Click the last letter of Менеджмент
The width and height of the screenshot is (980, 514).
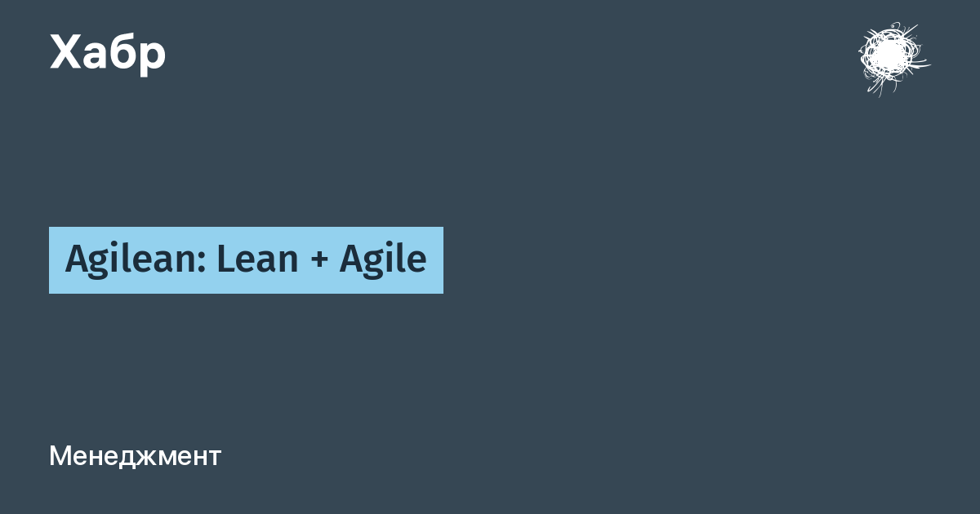coord(216,459)
